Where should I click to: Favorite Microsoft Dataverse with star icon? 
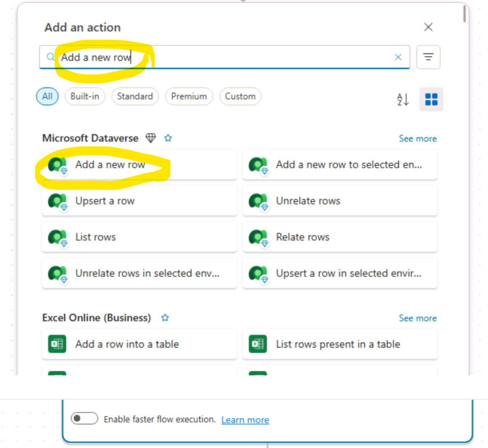[168, 138]
